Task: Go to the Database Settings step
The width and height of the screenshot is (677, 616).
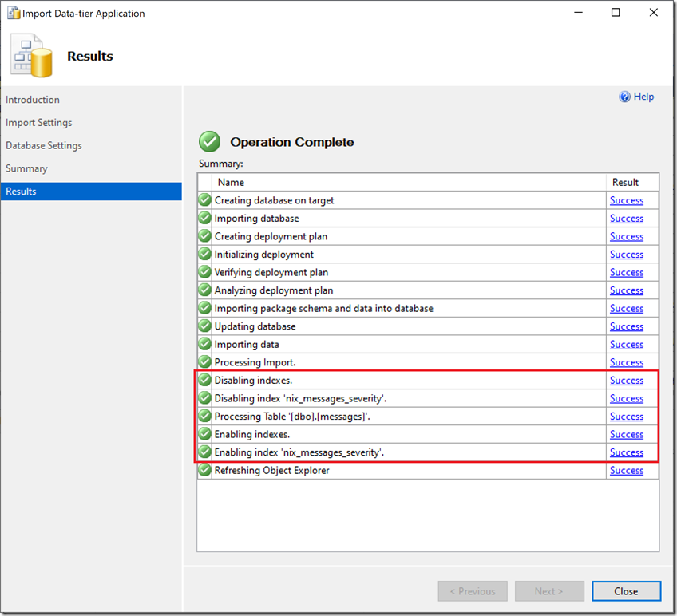Action: point(44,145)
